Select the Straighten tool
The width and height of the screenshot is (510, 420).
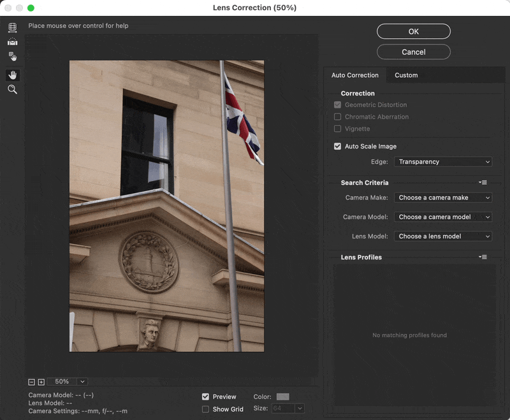tap(12, 42)
